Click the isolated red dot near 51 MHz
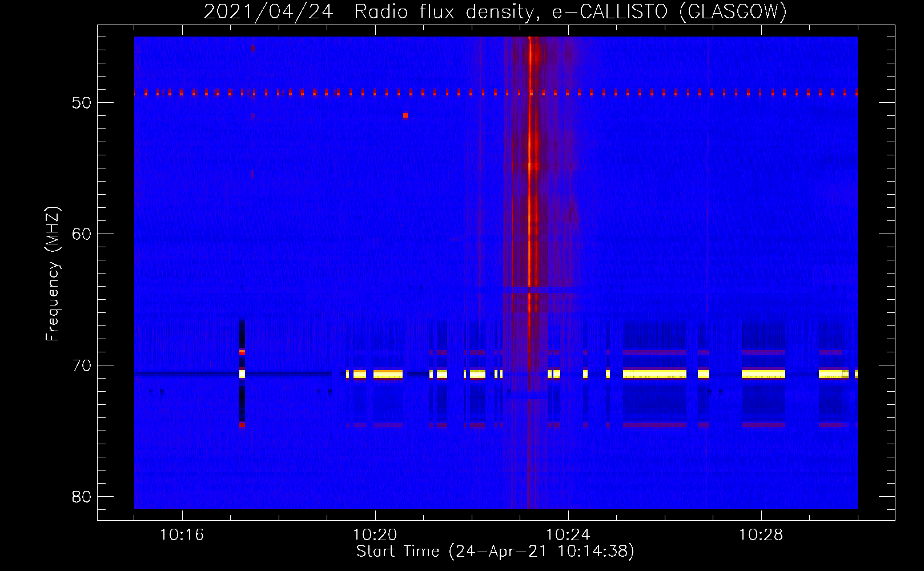Viewport: 924px width, 571px height. 405,115
